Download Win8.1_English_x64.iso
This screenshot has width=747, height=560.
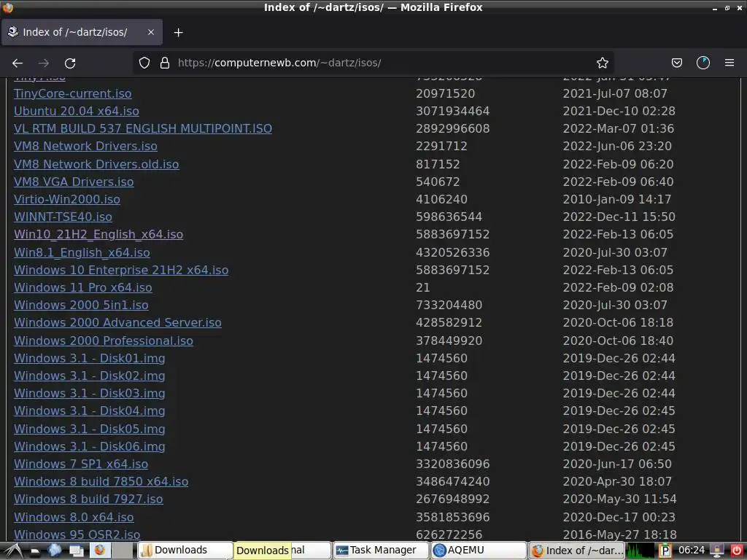click(82, 252)
